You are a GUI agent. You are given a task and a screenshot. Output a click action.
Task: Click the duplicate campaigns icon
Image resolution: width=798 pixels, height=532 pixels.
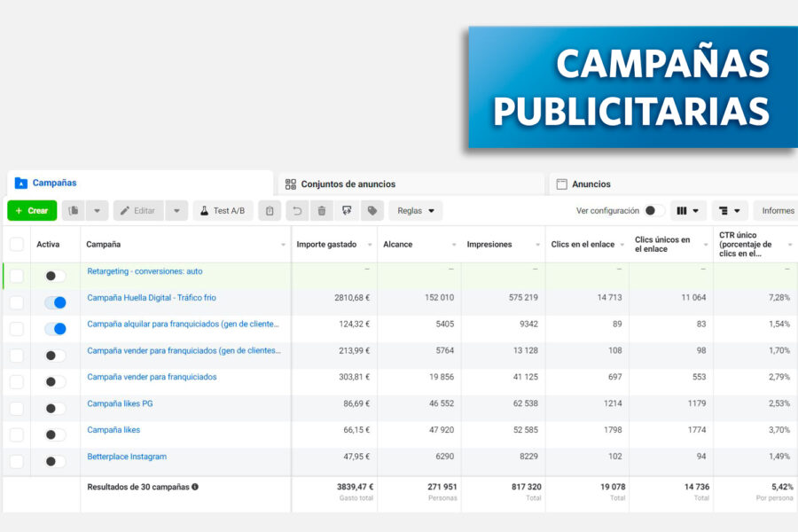point(74,210)
